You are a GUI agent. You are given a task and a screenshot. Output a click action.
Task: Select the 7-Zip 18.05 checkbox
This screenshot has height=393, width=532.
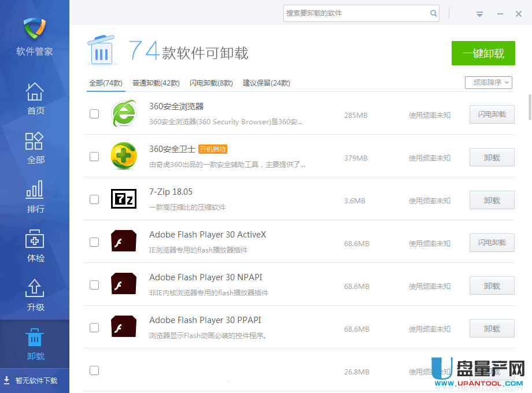[x=94, y=199]
